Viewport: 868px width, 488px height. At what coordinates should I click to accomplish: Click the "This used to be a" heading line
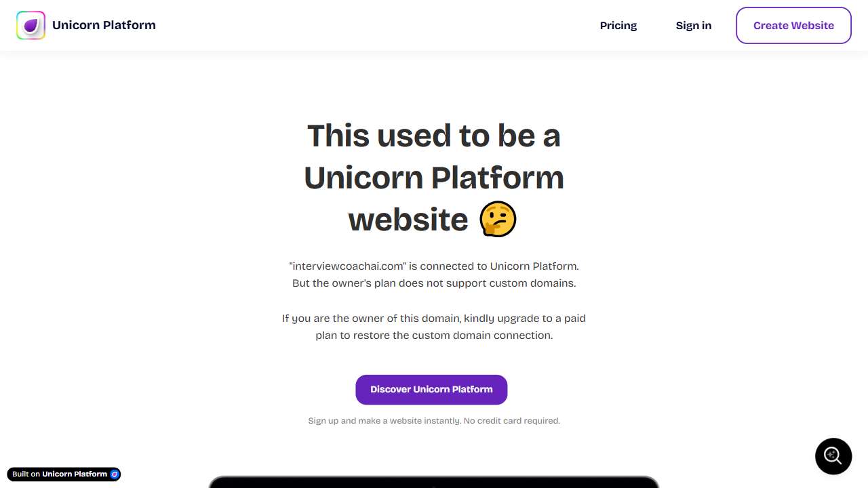(434, 136)
